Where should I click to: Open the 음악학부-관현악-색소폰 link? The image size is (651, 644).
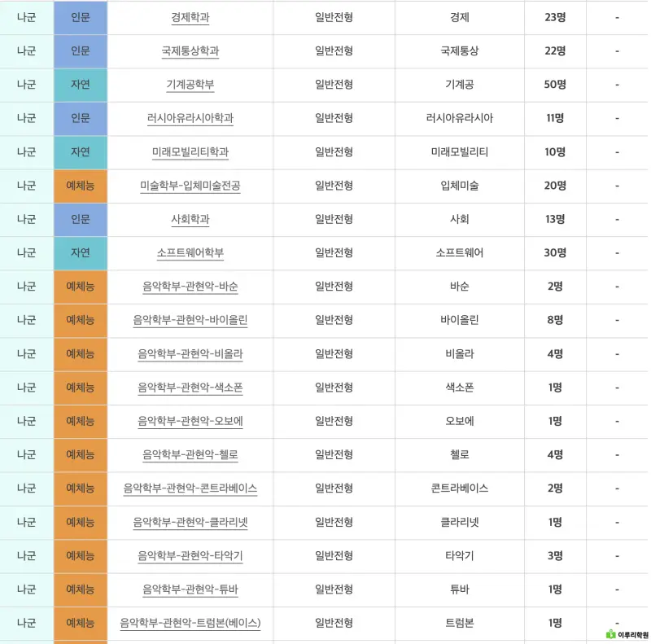pos(190,388)
